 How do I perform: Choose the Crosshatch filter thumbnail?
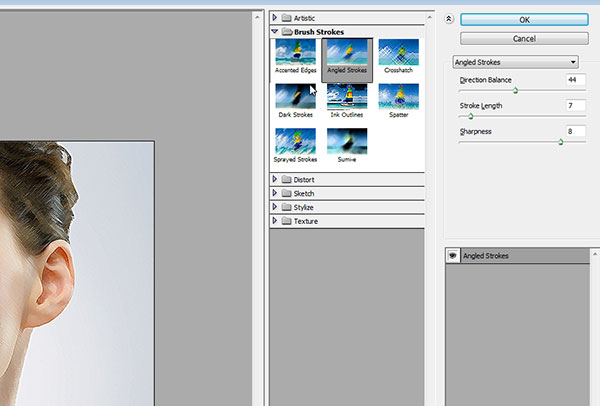click(399, 52)
